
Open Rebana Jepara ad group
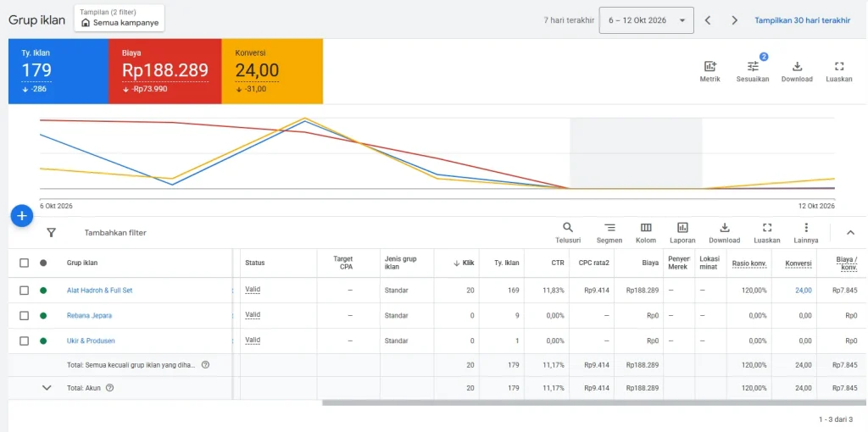pyautogui.click(x=89, y=315)
